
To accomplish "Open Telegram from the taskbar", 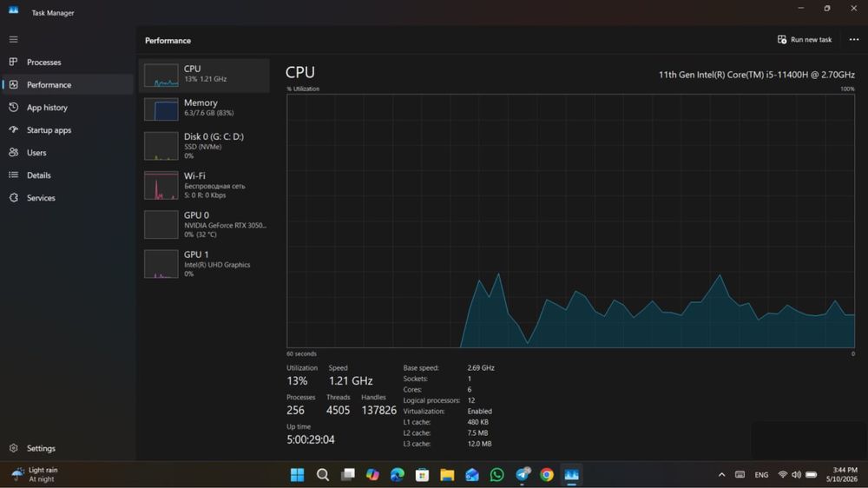I will (522, 475).
